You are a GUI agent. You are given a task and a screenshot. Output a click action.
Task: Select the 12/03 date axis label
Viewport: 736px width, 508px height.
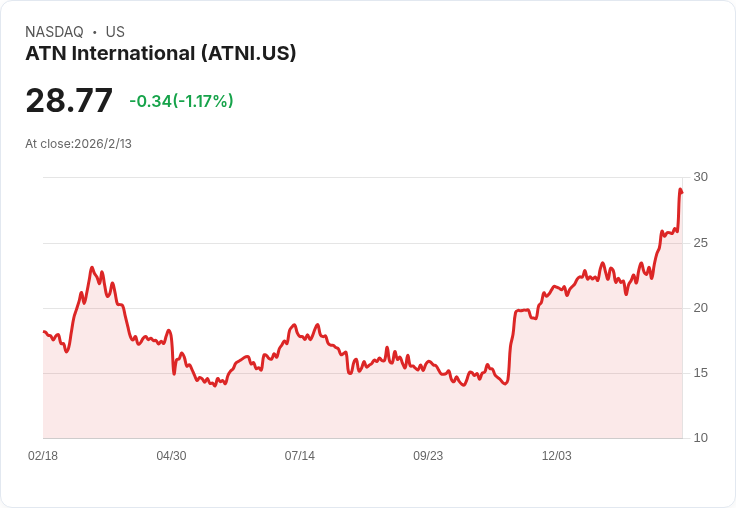556,456
